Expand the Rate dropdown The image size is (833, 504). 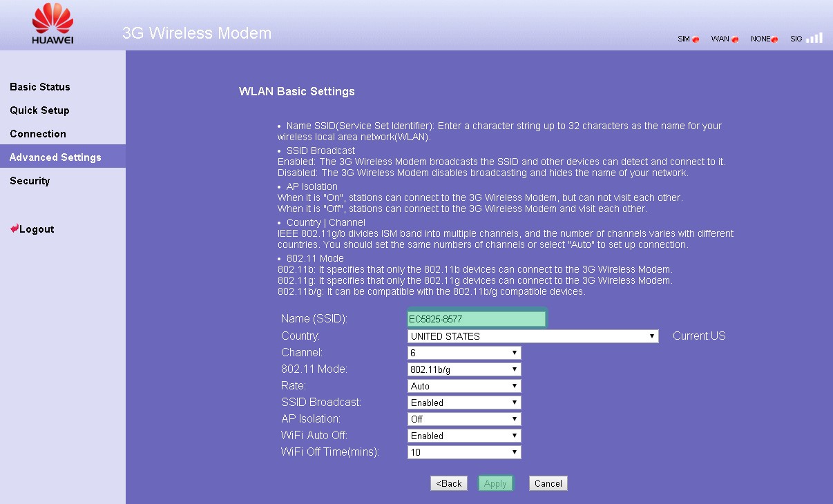pos(464,386)
